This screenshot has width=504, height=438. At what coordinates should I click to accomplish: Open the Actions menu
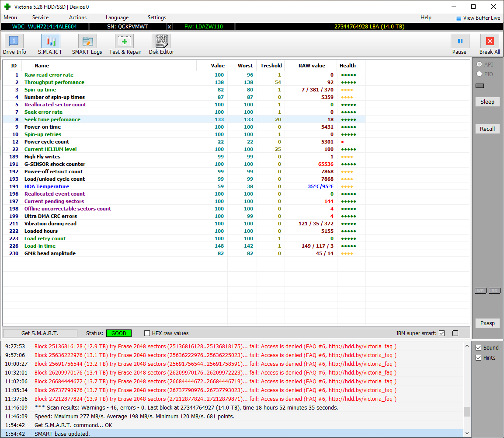[78, 18]
